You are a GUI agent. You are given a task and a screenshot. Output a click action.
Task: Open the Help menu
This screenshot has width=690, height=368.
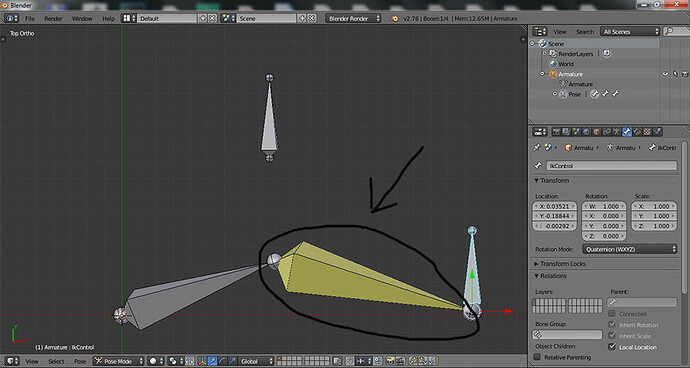point(108,18)
